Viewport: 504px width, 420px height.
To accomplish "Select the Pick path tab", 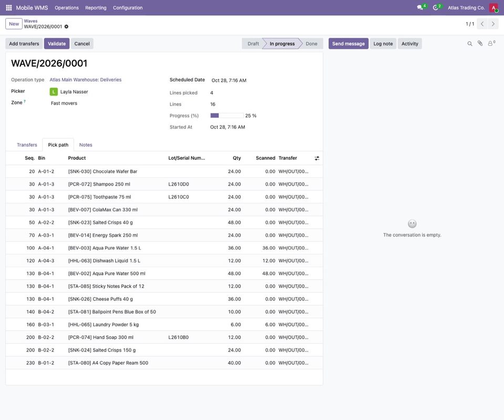I will [x=58, y=145].
